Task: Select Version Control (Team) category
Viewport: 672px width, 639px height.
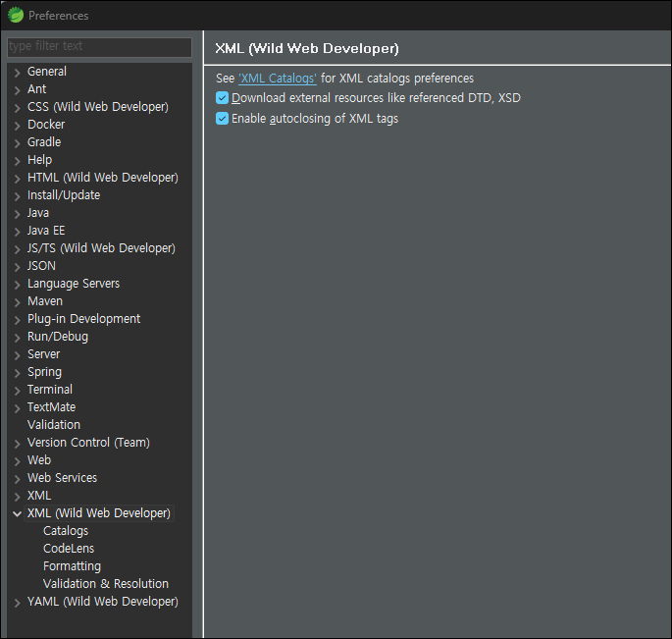Action: click(x=88, y=442)
